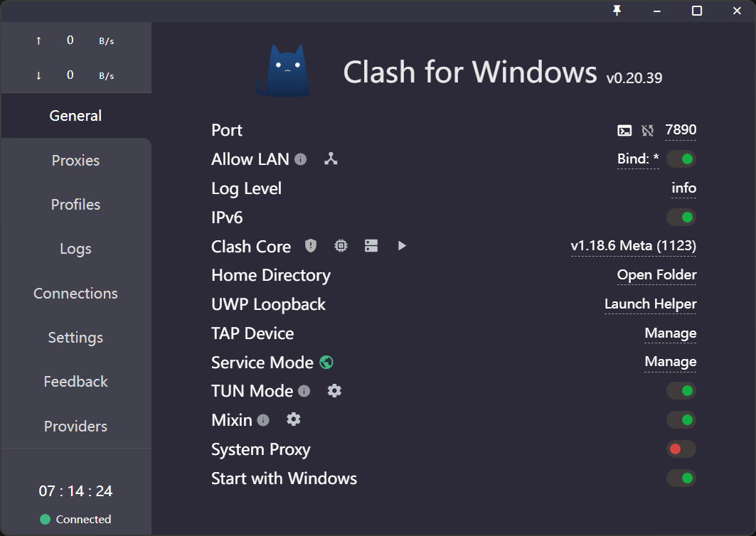
Task: Click the globe icon beside Service Mode
Action: click(x=326, y=362)
